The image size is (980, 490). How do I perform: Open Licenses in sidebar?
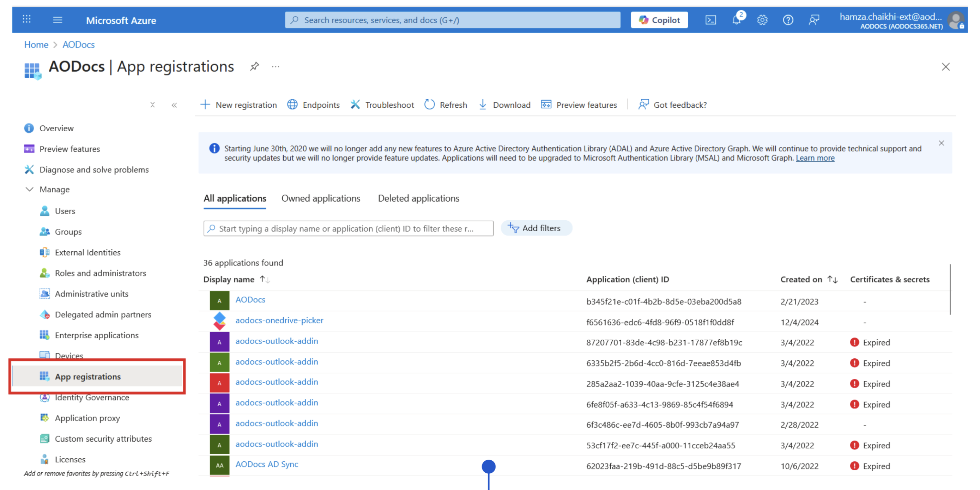70,459
